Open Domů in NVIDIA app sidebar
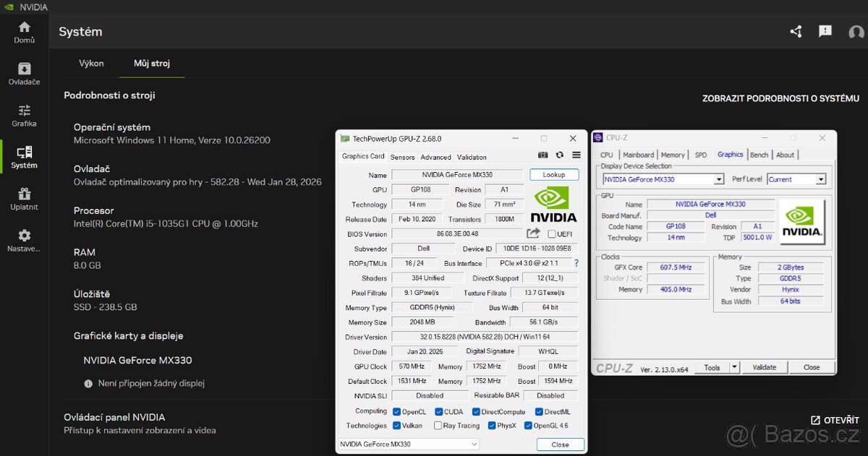The height and width of the screenshot is (456, 868). pos(24,33)
